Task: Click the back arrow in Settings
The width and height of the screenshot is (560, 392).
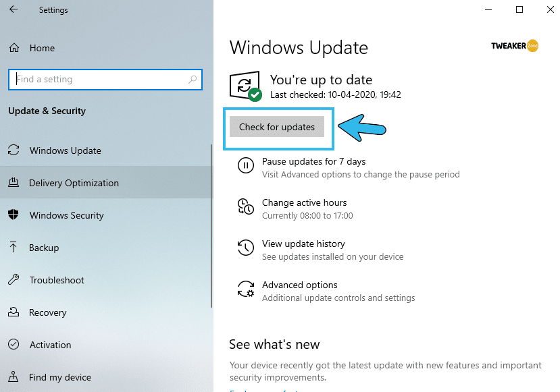Action: tap(14, 9)
